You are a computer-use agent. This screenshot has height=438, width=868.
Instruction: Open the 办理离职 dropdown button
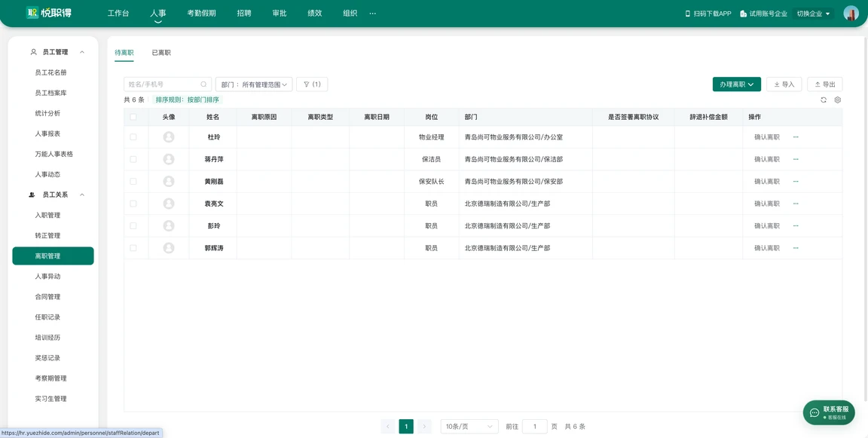pos(737,84)
